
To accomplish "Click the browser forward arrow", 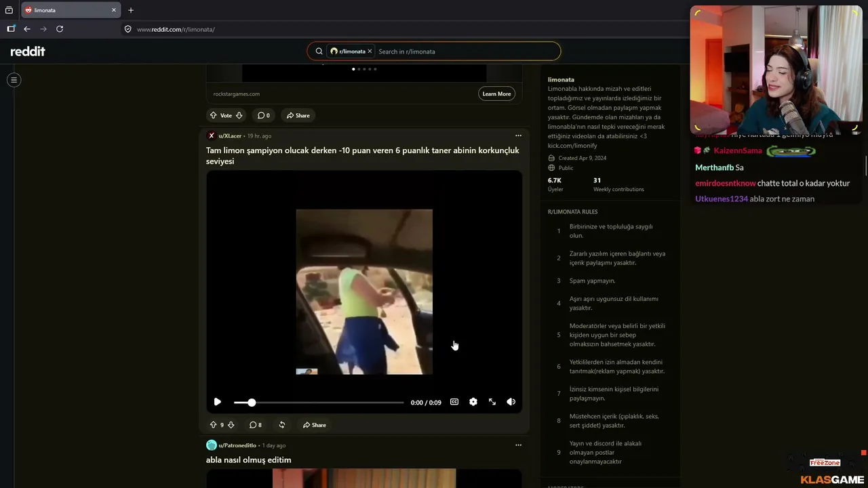I will [x=43, y=29].
